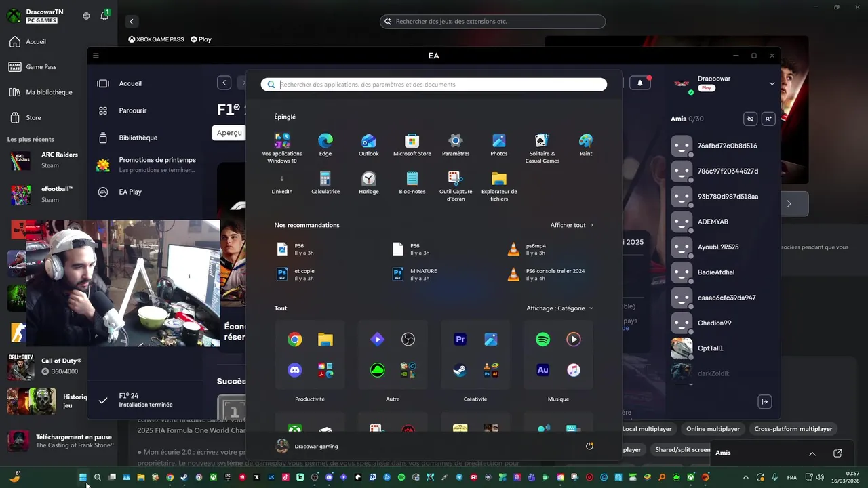
Task: Open EA app notifications bell
Action: click(x=640, y=83)
